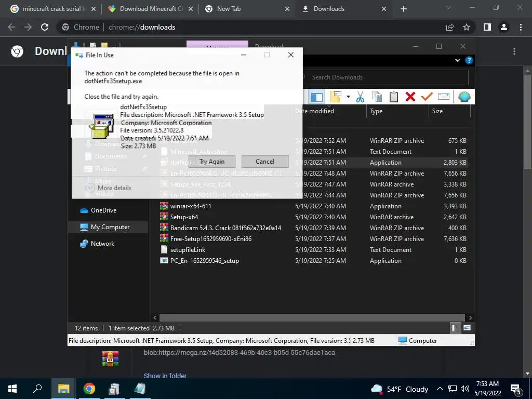Open Network in navigation pane
The height and width of the screenshot is (399, 532).
click(97, 244)
